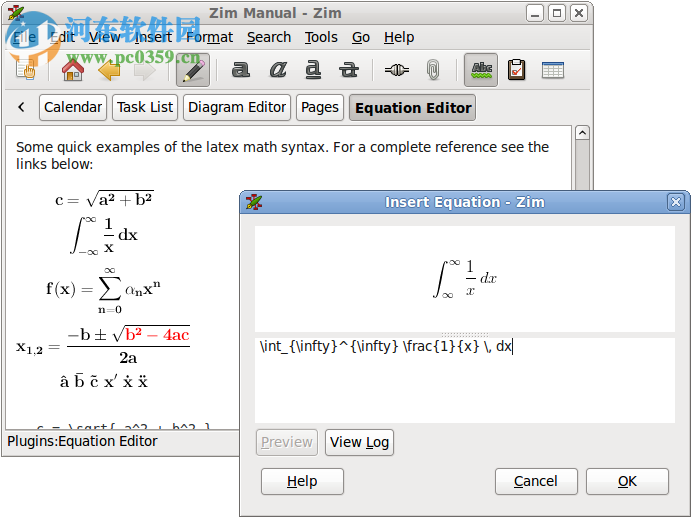Navigate back with the yellow arrow
The height and width of the screenshot is (518, 692).
click(109, 70)
